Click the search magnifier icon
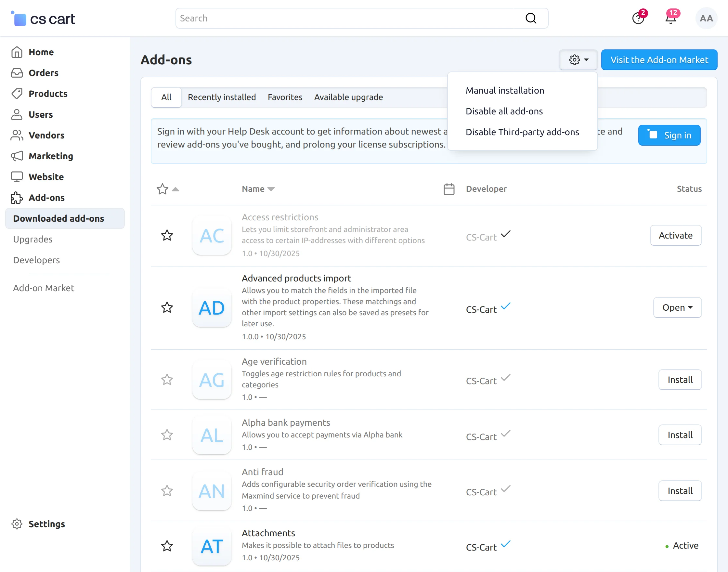The height and width of the screenshot is (572, 728). coord(531,19)
